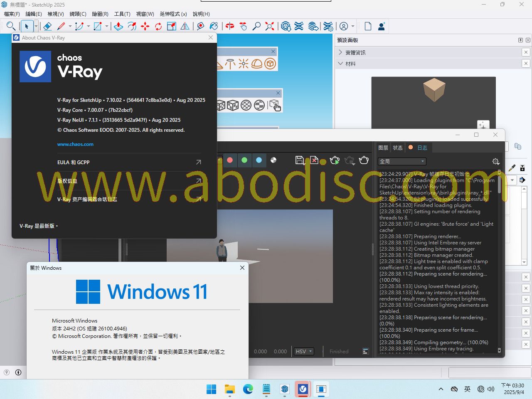Choose the Eraser tool

click(47, 26)
